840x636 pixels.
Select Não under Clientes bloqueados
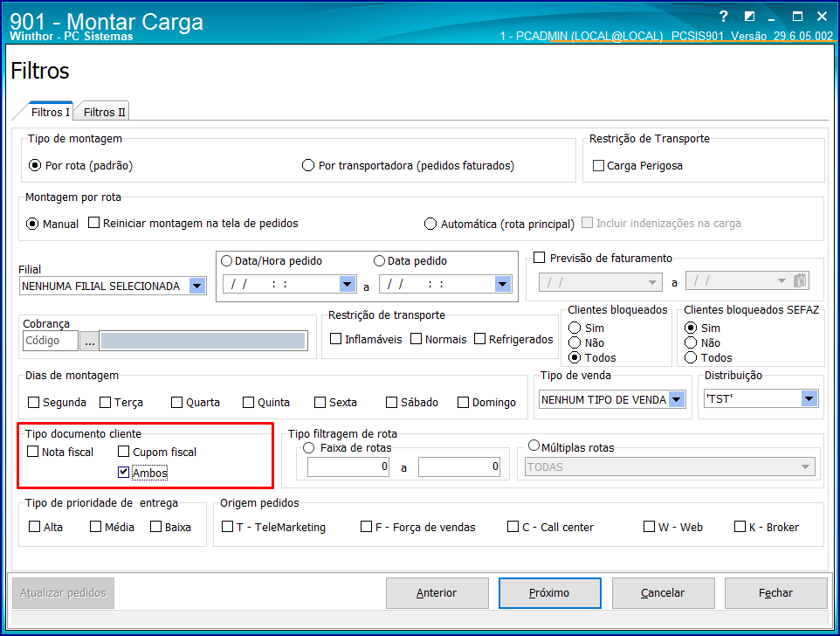[x=575, y=342]
